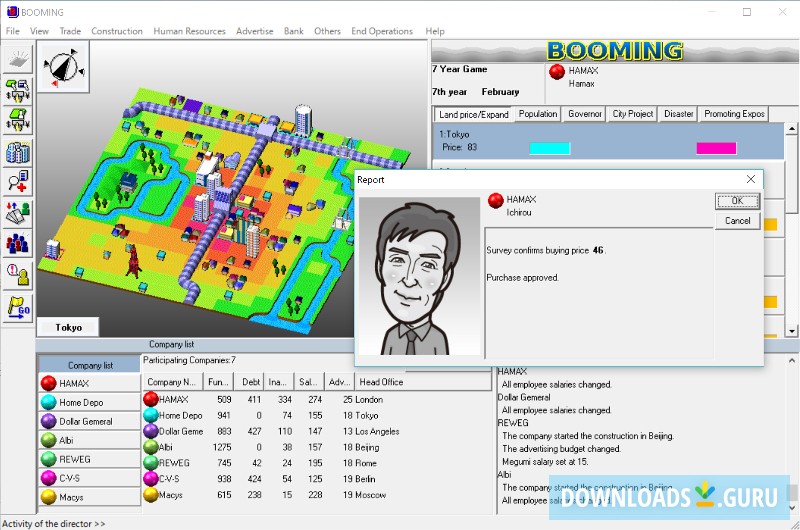
Task: Switch to the Population tab
Action: point(538,114)
